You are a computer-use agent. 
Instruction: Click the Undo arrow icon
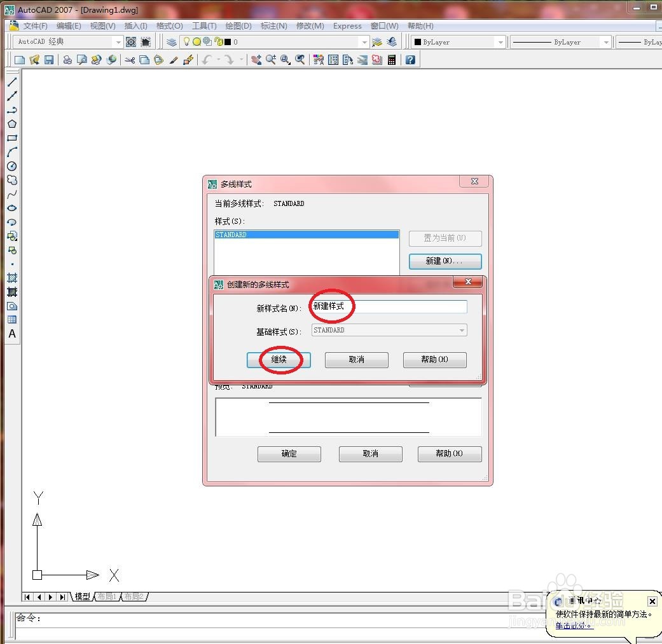(207, 60)
